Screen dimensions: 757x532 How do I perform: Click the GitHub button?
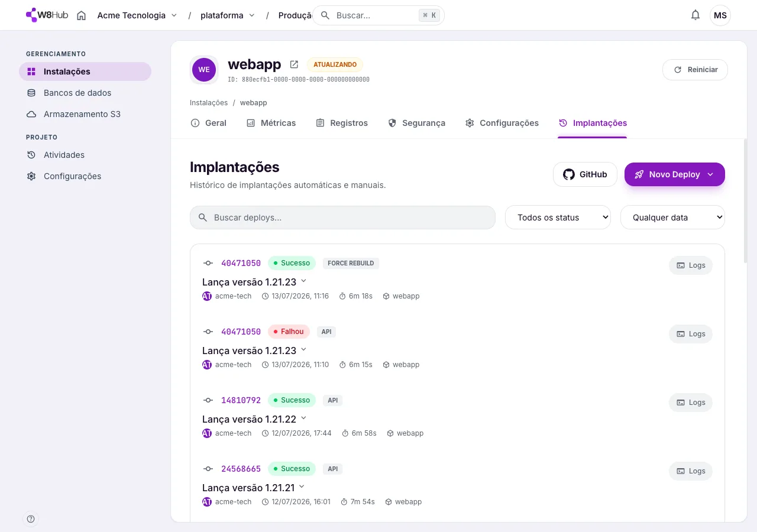pyautogui.click(x=585, y=174)
